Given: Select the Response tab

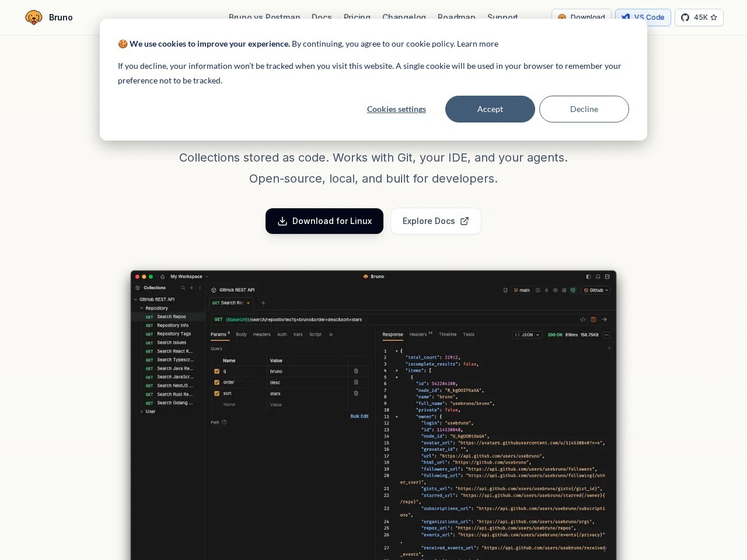Looking at the screenshot, I should pyautogui.click(x=393, y=334).
